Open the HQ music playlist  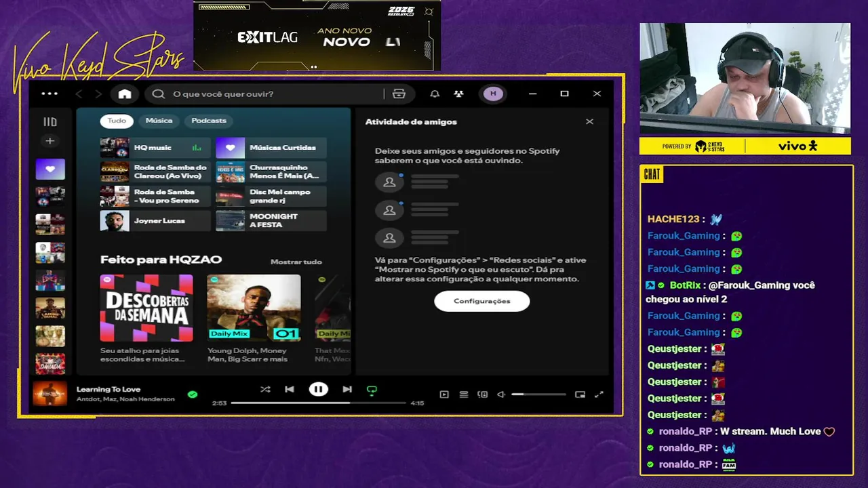click(155, 148)
